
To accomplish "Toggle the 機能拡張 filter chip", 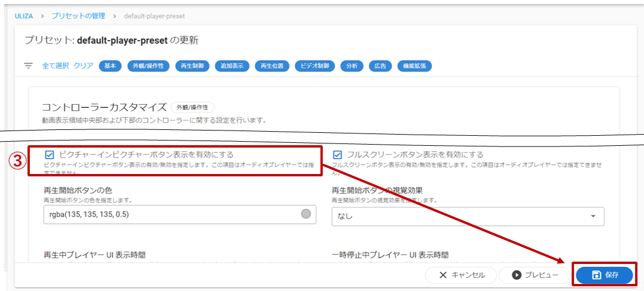I will point(414,66).
